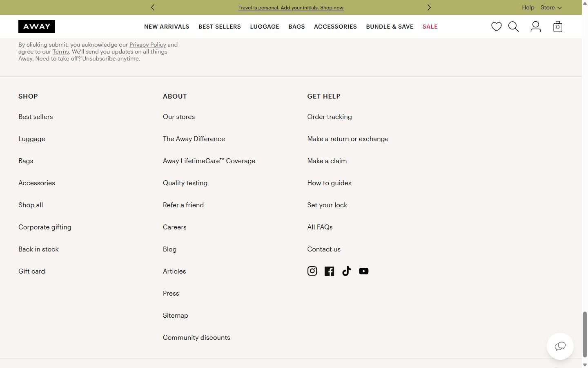
Task: Go to footer Luggage link
Action: 32,139
